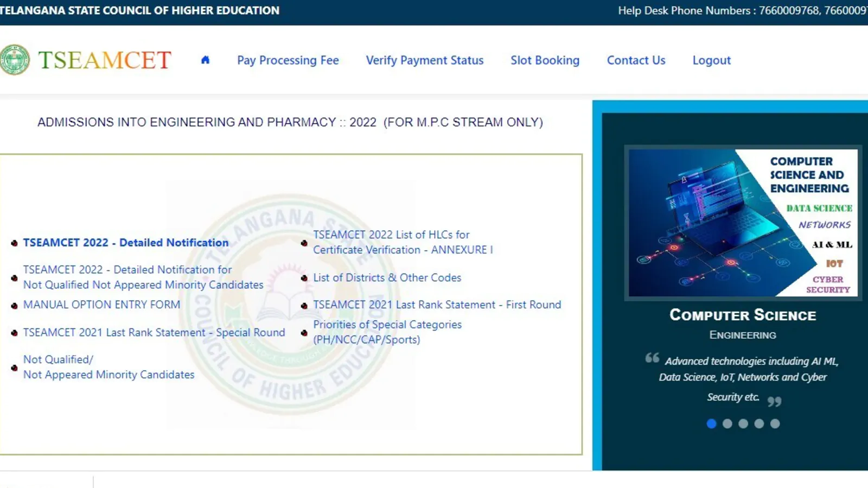Switch to the fifth carousel slide dot
The image size is (868, 488).
[775, 423]
